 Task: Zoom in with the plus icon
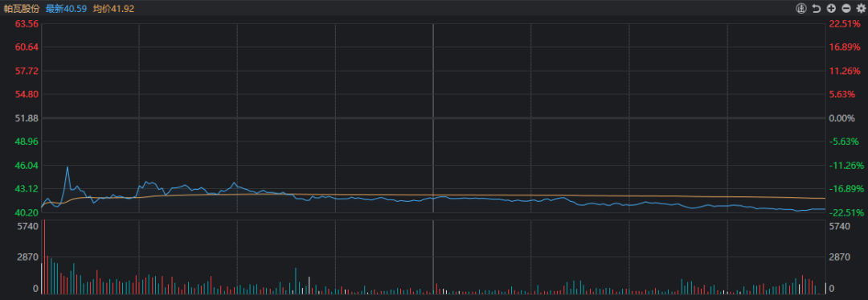pyautogui.click(x=831, y=8)
